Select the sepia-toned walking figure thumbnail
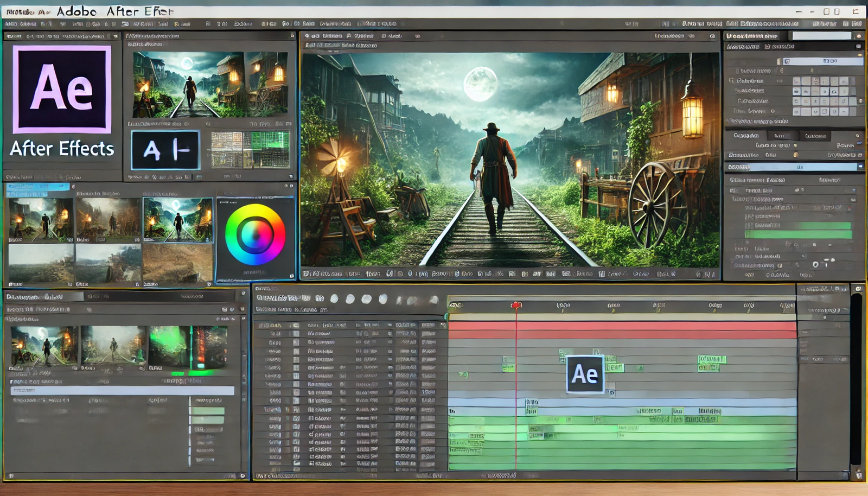The width and height of the screenshot is (868, 496). click(x=108, y=220)
